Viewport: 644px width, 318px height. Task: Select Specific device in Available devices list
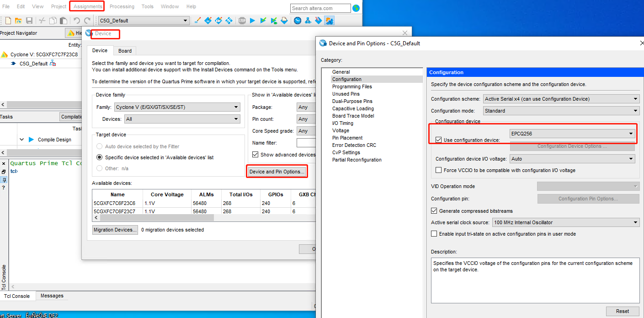[100, 157]
